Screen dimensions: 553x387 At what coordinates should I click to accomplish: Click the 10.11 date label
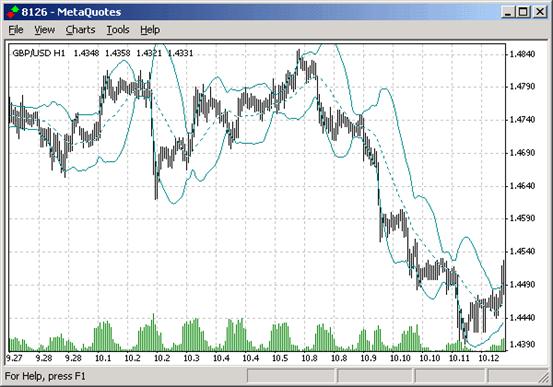click(x=459, y=358)
